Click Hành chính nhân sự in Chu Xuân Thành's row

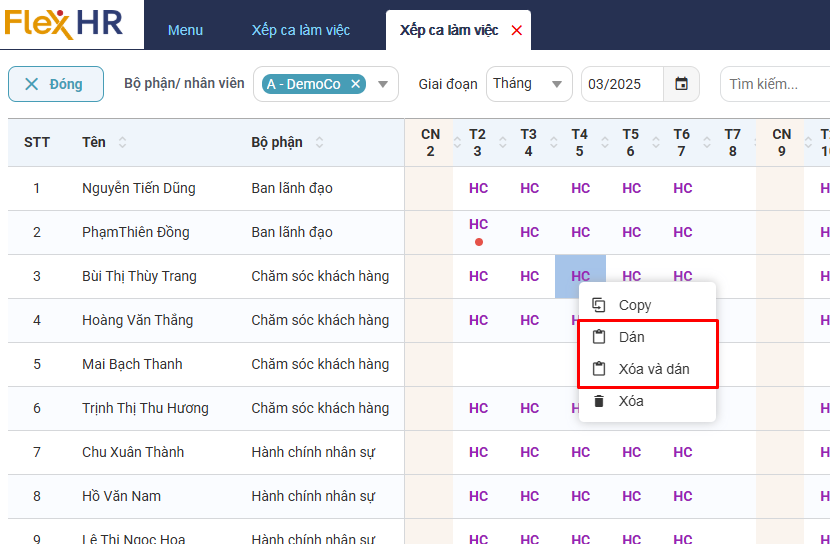313,452
